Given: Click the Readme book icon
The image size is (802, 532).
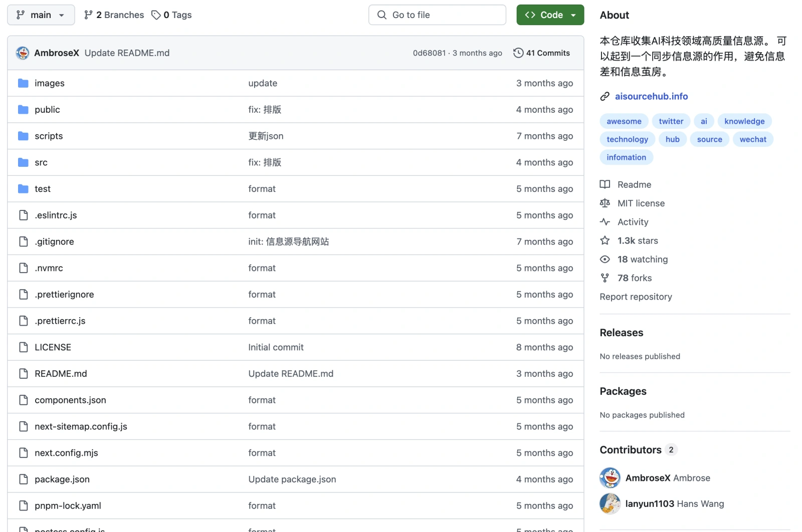Looking at the screenshot, I should pos(605,184).
